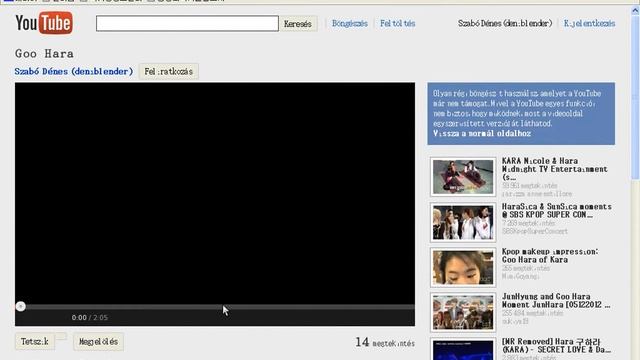Click the Keresés search button
This screenshot has width=640, height=360.
pyautogui.click(x=298, y=24)
